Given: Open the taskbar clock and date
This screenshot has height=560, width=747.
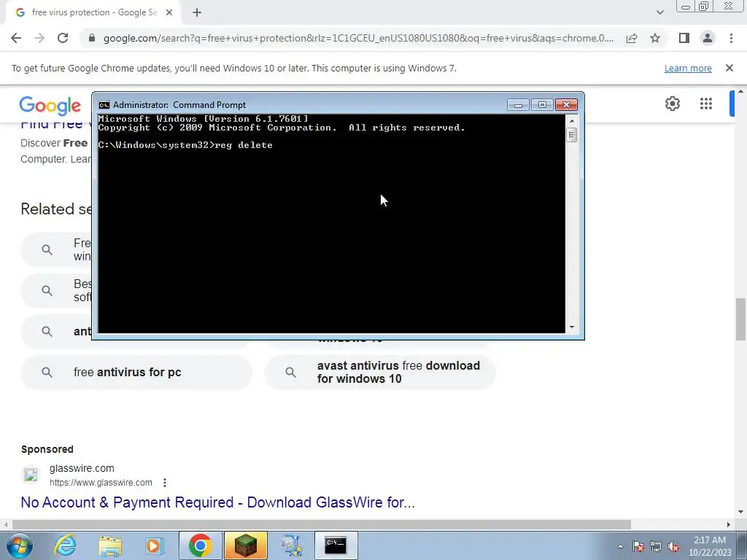Looking at the screenshot, I should [710, 546].
